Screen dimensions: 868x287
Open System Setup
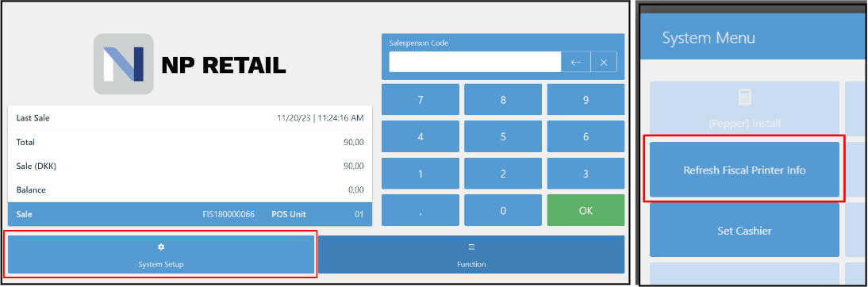tap(161, 254)
